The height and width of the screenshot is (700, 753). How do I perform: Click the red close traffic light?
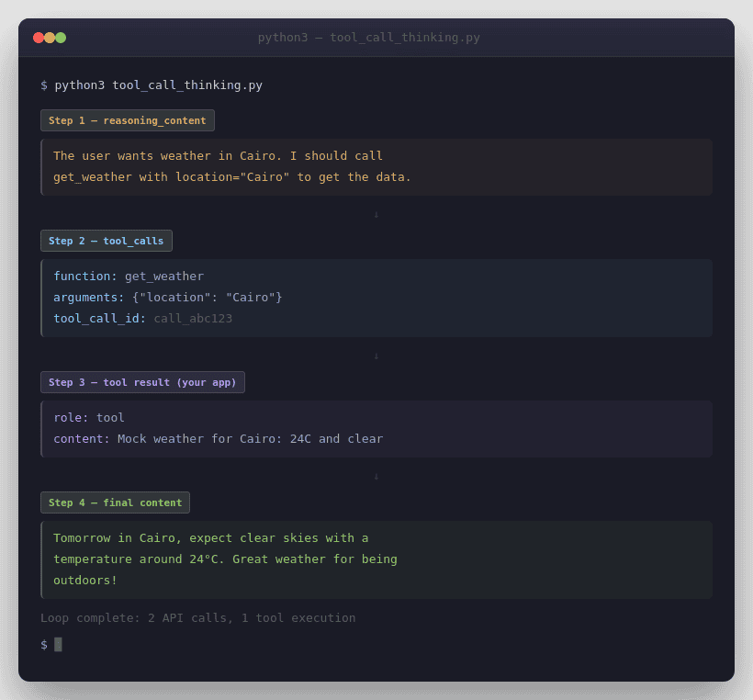(37, 38)
